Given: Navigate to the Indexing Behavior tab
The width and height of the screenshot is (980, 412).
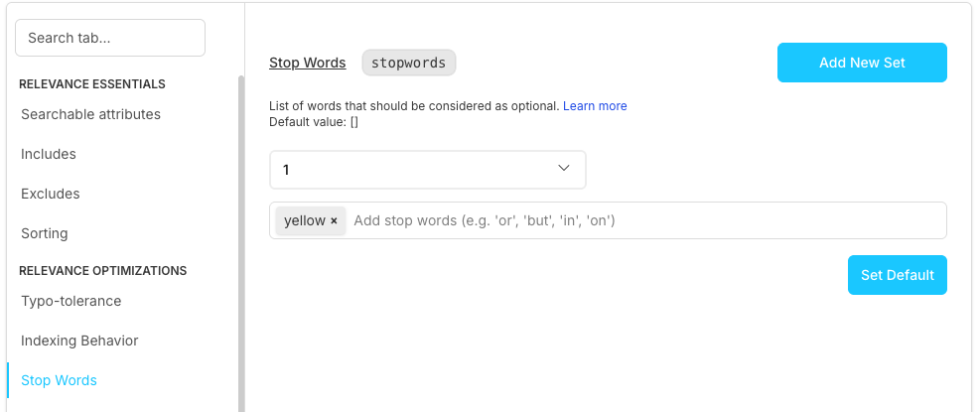Looking at the screenshot, I should [x=79, y=341].
